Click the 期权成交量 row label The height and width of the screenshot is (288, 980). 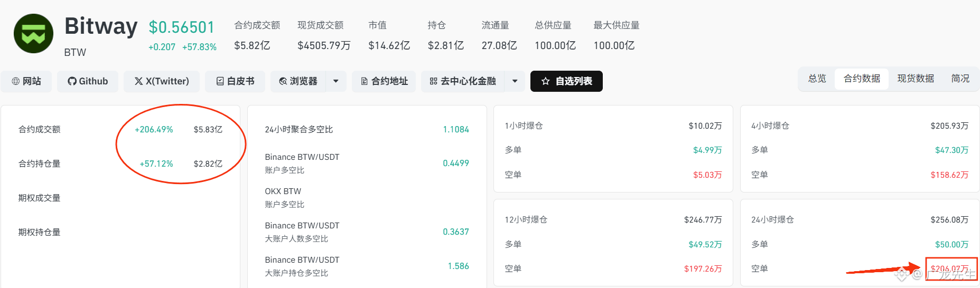click(40, 198)
